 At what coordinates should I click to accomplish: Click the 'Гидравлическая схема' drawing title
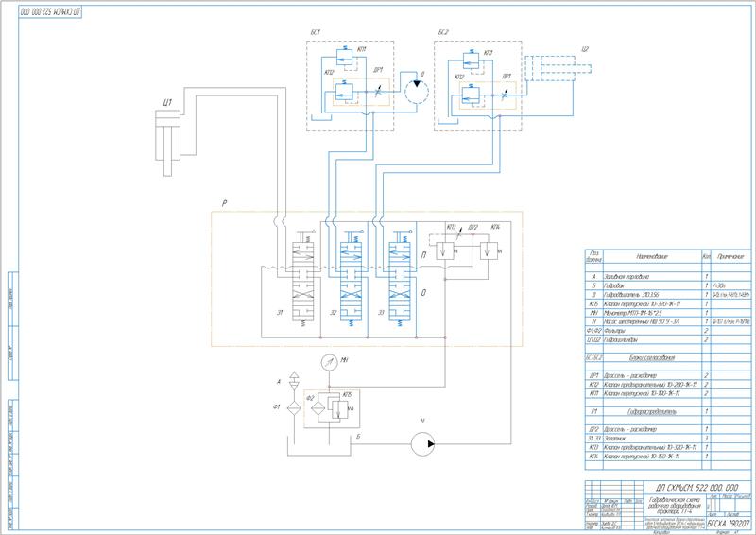pyautogui.click(x=676, y=506)
